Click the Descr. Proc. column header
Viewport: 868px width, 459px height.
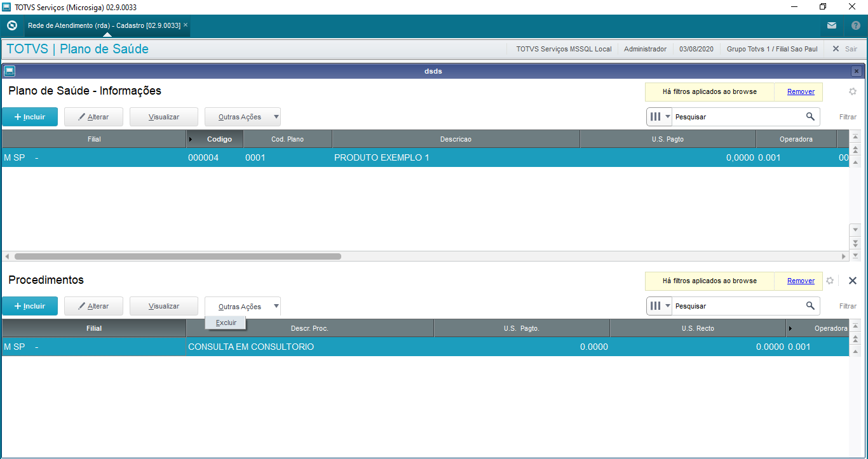coord(310,328)
